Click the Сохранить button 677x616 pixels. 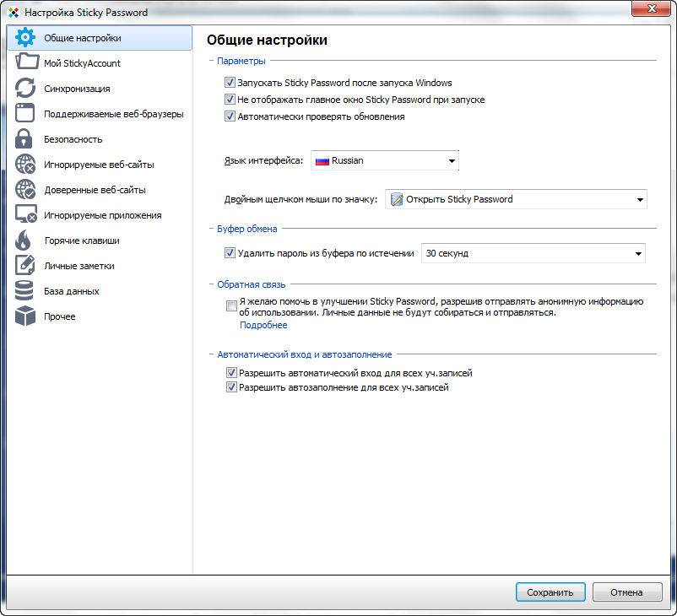[550, 592]
